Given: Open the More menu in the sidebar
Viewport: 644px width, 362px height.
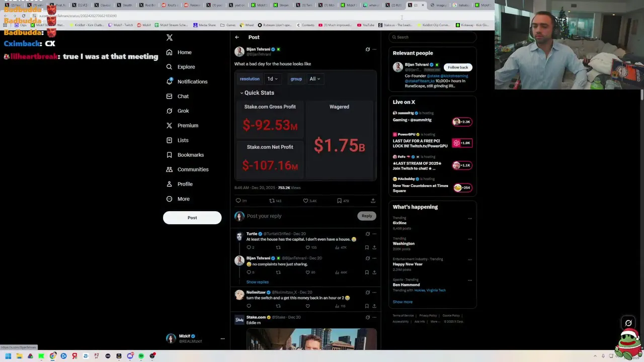Looking at the screenshot, I should click(x=178, y=199).
